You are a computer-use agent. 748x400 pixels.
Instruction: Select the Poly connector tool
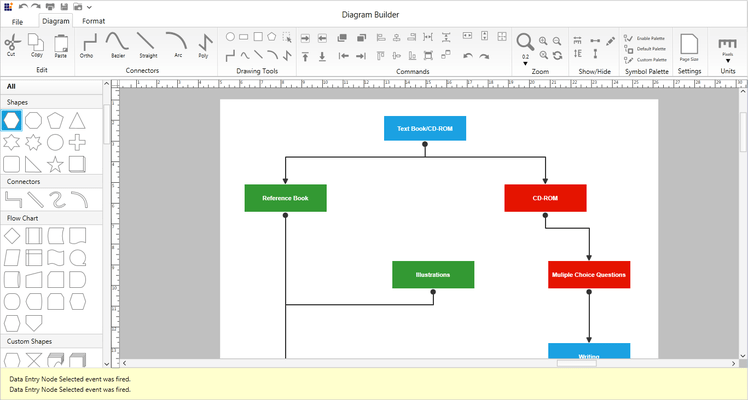point(206,42)
